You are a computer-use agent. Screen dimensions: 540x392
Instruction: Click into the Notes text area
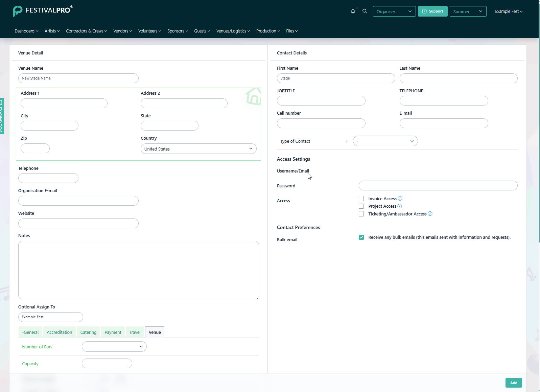(139, 270)
